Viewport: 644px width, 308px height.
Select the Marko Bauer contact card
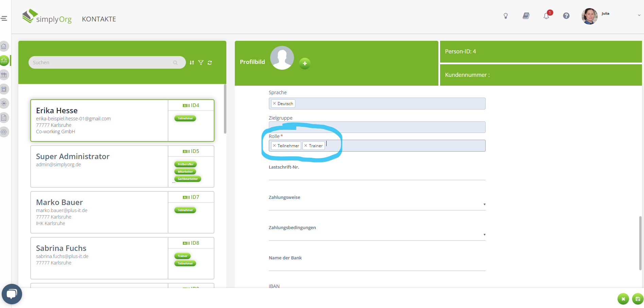[99, 212]
